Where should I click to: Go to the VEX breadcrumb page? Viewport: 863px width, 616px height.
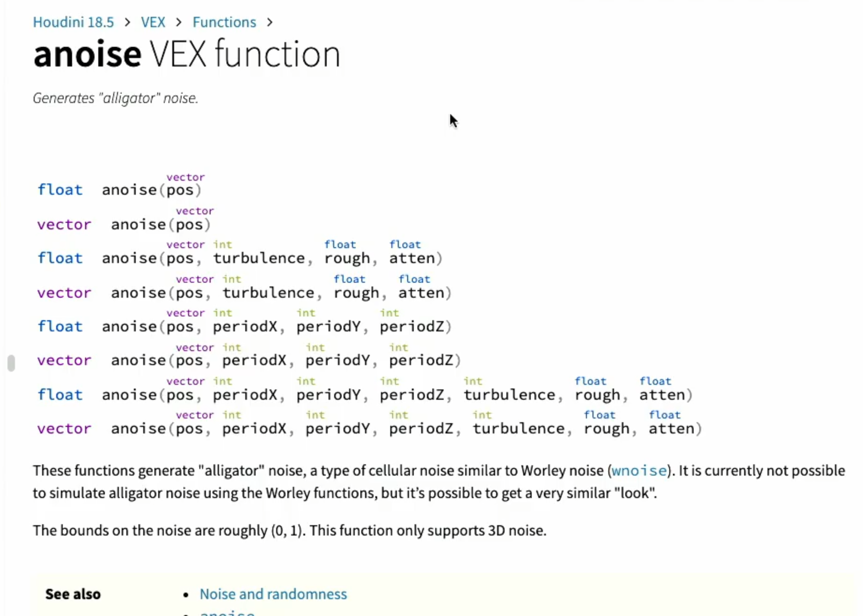click(x=153, y=22)
